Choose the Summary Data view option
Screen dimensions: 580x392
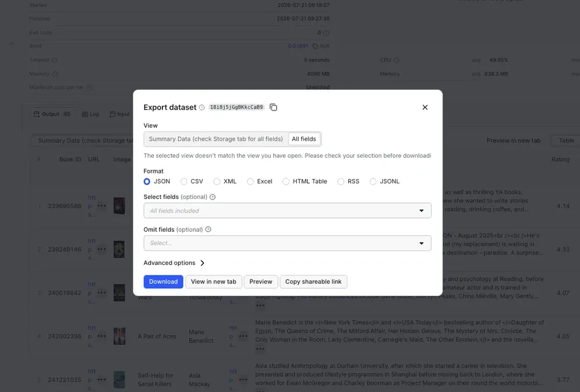coord(216,139)
